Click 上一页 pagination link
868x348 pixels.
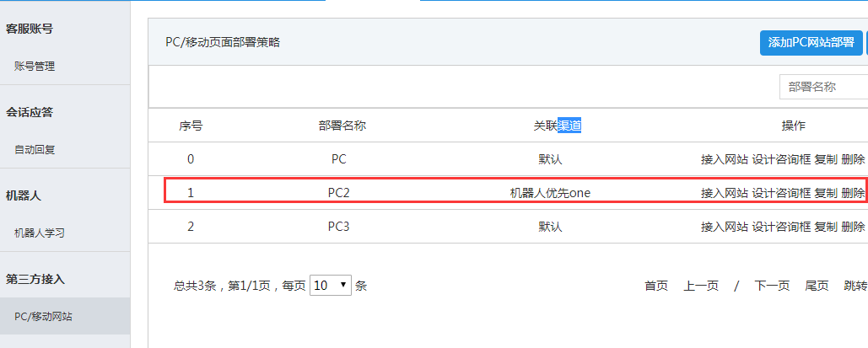point(701,286)
